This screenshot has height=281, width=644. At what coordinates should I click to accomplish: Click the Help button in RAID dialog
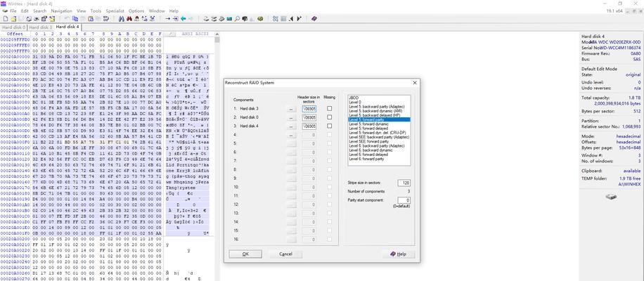point(399,254)
